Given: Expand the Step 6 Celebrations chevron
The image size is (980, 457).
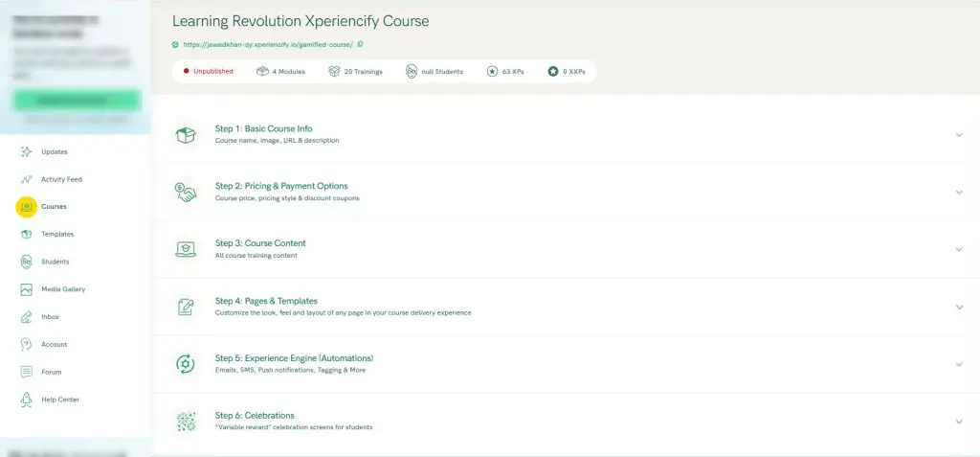Looking at the screenshot, I should pyautogui.click(x=959, y=422).
